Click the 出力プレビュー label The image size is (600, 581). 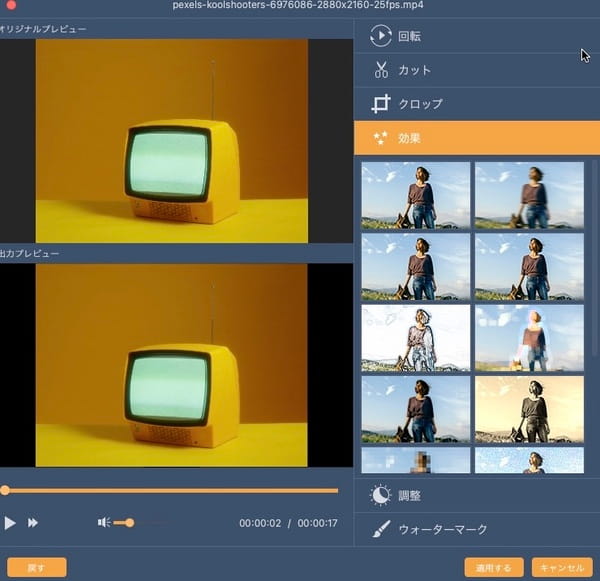coord(29,254)
